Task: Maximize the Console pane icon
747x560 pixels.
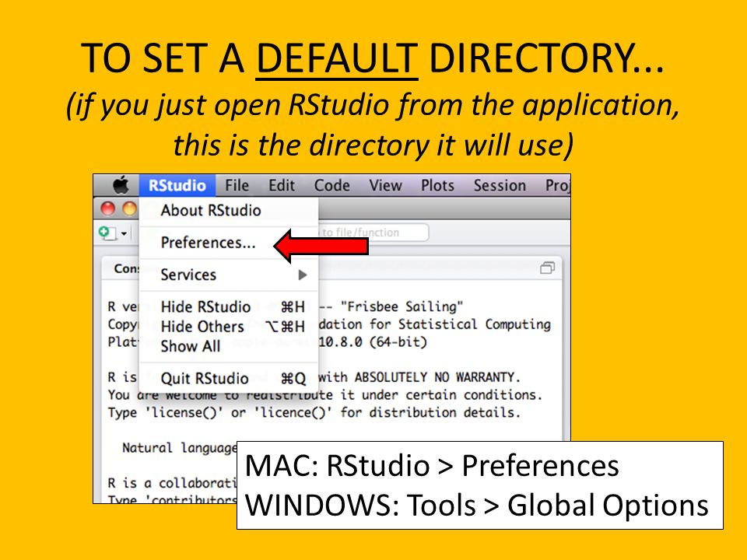Action: coord(547,268)
